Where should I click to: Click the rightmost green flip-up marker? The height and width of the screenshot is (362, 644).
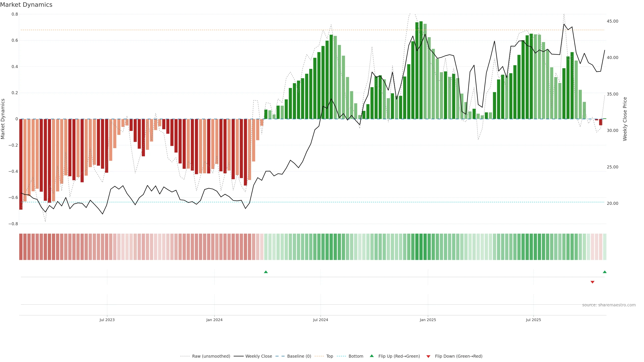click(604, 272)
